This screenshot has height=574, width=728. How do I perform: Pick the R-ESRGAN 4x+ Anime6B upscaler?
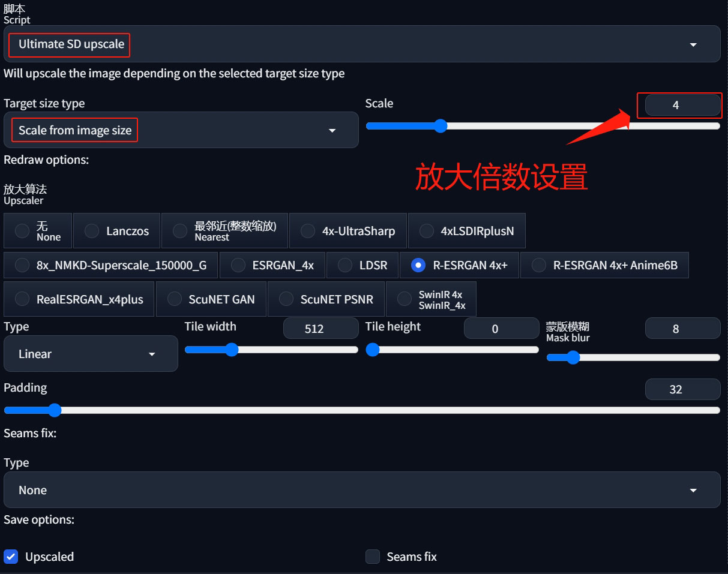tap(604, 265)
